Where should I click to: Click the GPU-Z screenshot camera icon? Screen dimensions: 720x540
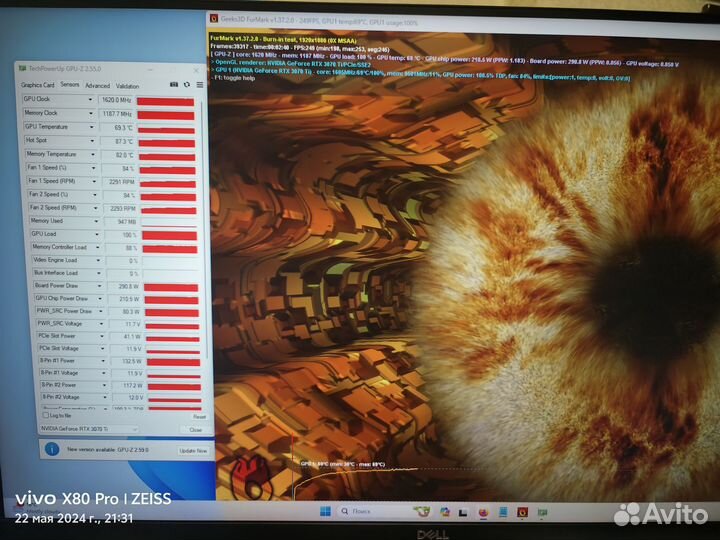coord(174,84)
